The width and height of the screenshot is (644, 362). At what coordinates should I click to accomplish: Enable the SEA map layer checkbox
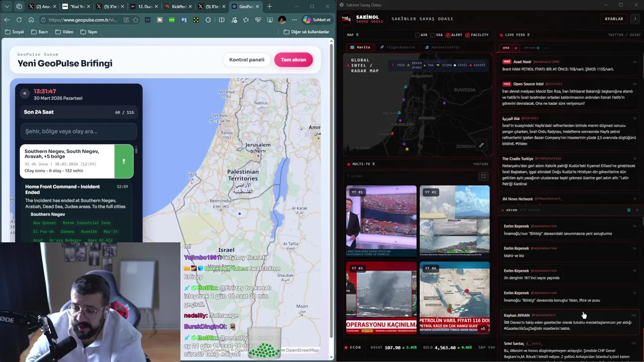pos(433,35)
